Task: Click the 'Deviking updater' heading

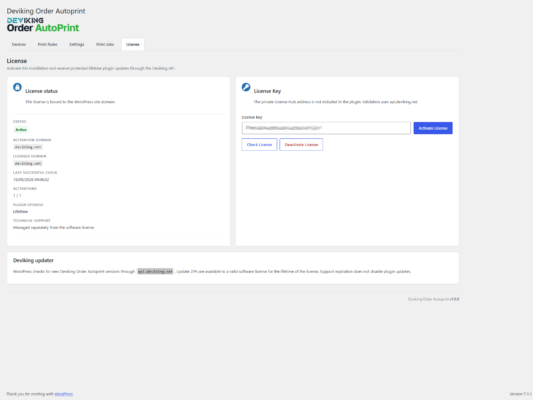Action: (x=33, y=260)
